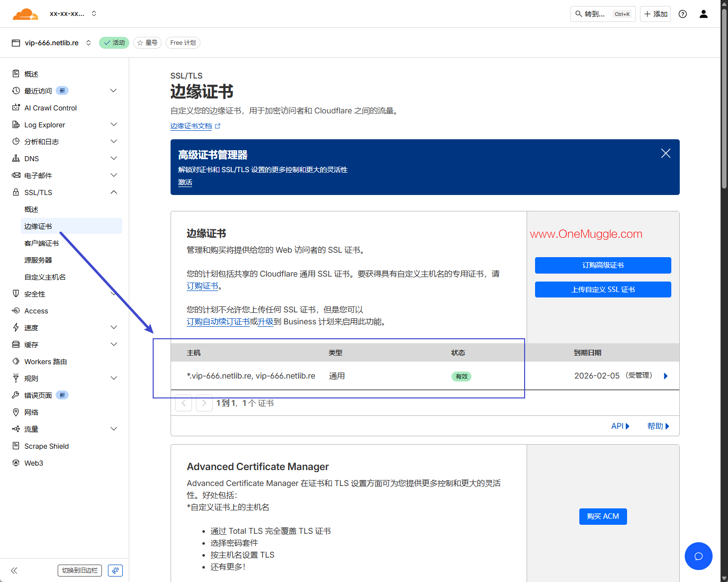Close the 高级证书管理器 banner

click(x=666, y=153)
